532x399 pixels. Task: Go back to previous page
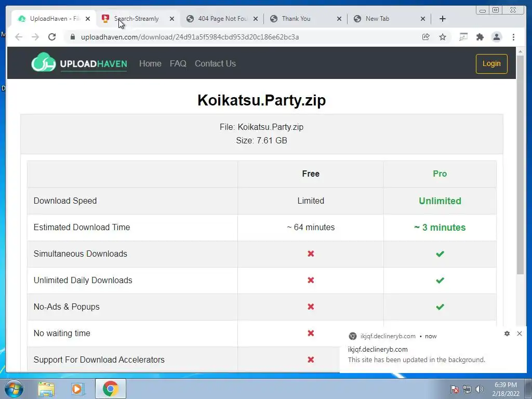click(x=19, y=37)
